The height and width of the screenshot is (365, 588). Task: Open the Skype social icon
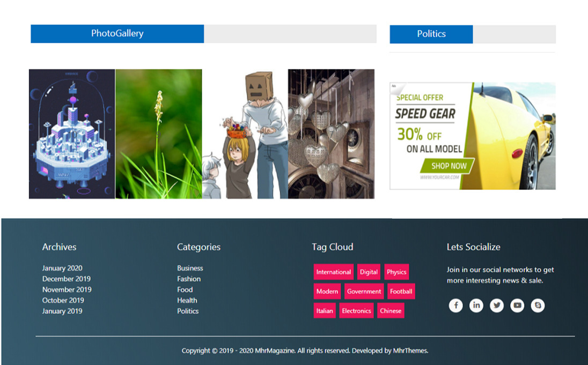[538, 306]
